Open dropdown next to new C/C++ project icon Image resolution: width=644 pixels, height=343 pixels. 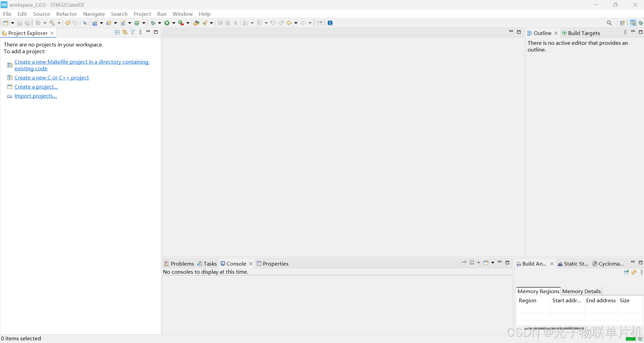point(102,23)
